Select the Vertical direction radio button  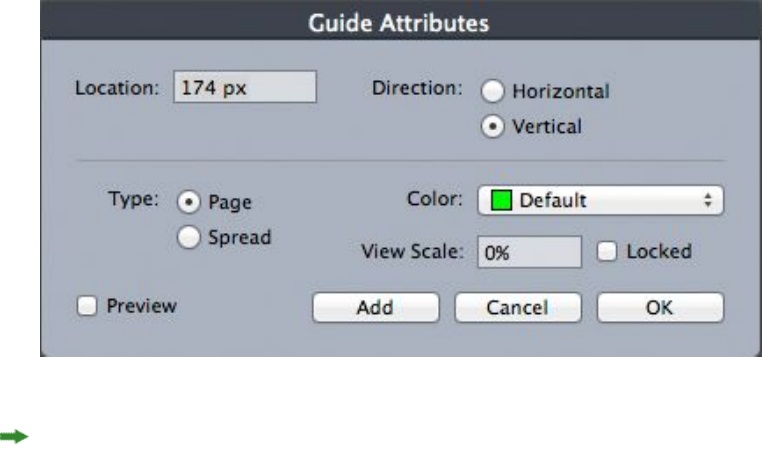493,128
